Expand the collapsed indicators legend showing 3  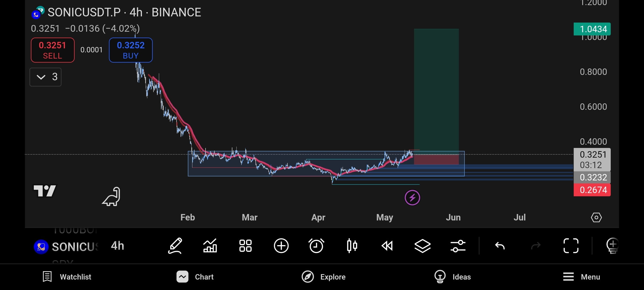pos(45,77)
